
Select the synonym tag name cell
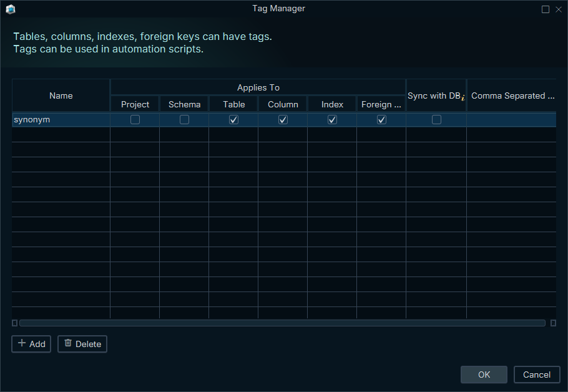(x=61, y=120)
